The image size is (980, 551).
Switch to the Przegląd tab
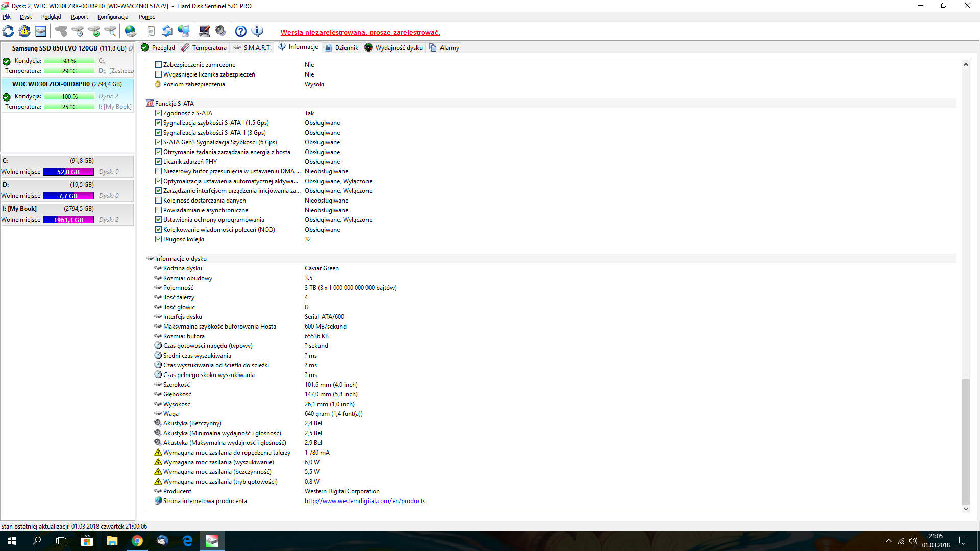coord(158,47)
